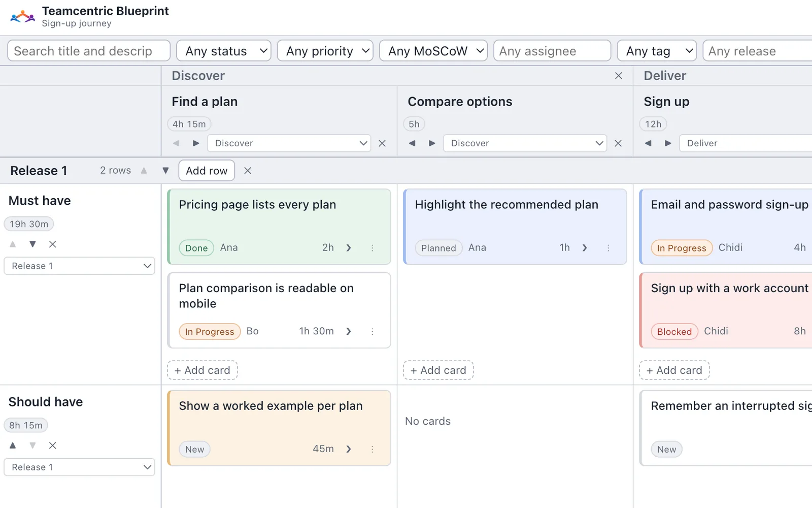Open the Any tag filter dropdown

tap(657, 51)
